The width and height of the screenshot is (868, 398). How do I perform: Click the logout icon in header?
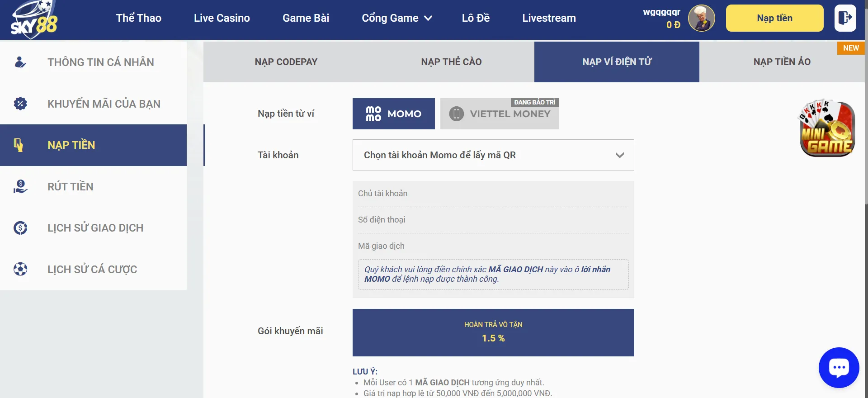(x=845, y=18)
